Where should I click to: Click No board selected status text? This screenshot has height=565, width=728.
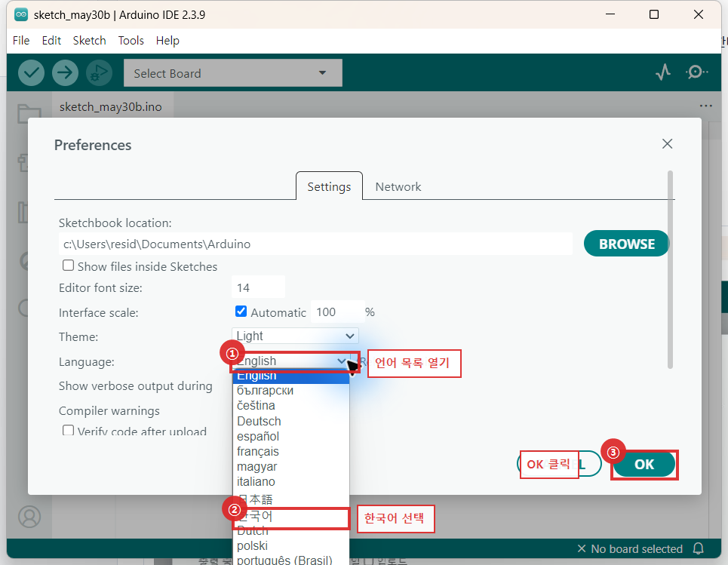tap(637, 548)
